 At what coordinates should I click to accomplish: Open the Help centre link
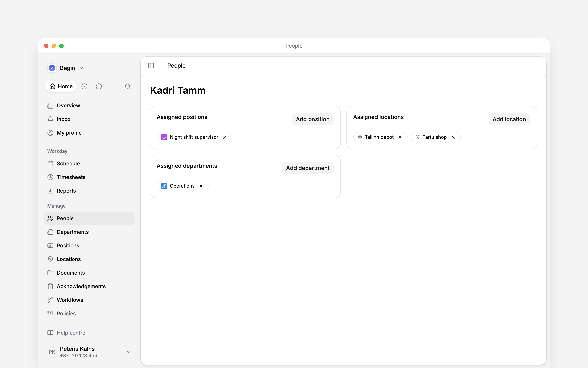[89, 333]
